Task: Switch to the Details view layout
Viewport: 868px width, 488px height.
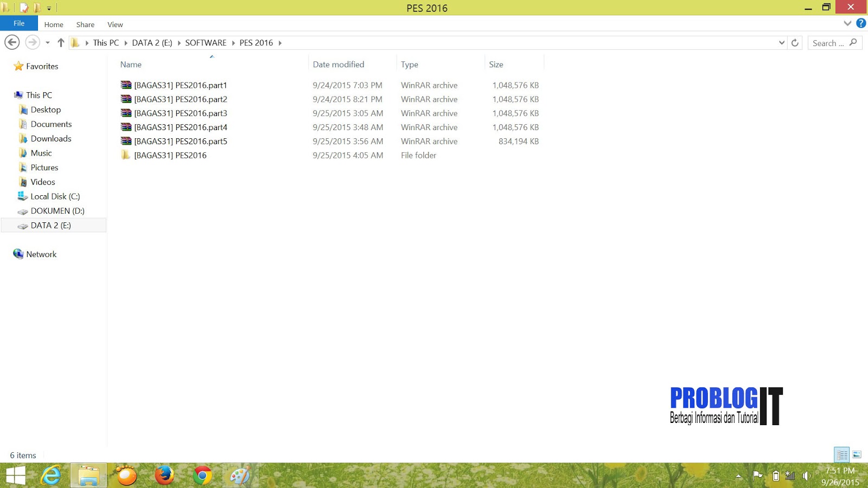Action: coord(842,454)
